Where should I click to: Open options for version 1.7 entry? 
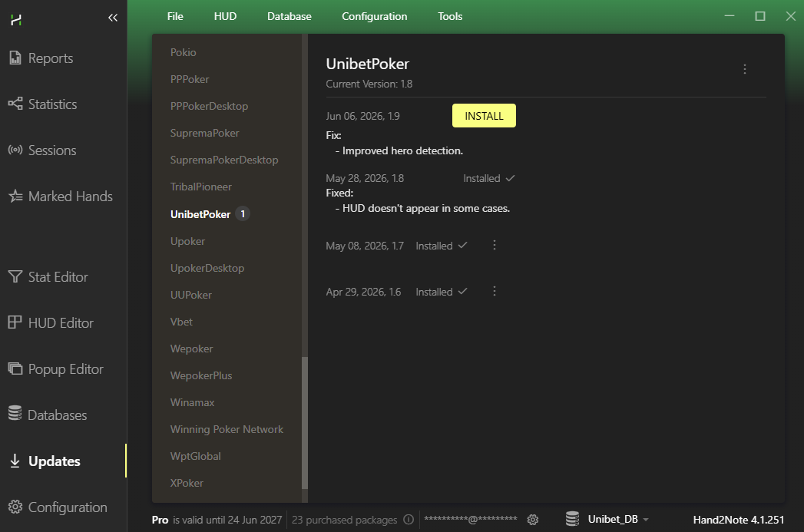(x=495, y=245)
